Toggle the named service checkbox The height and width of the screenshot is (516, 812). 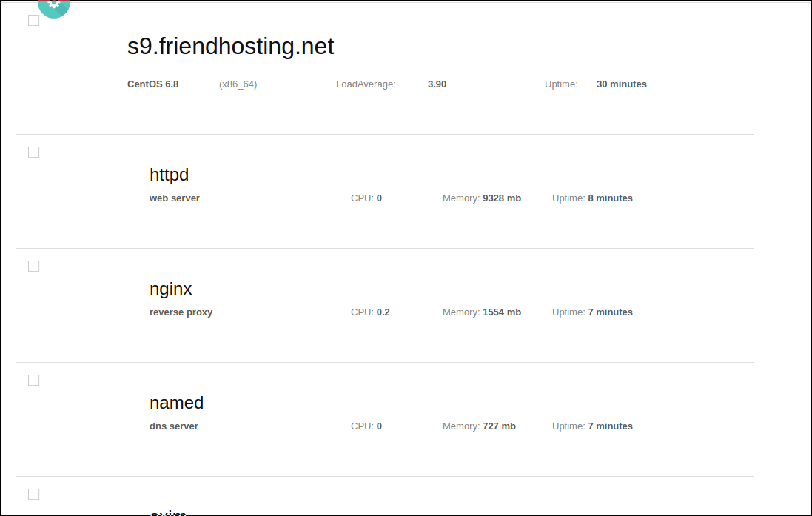pyautogui.click(x=33, y=380)
